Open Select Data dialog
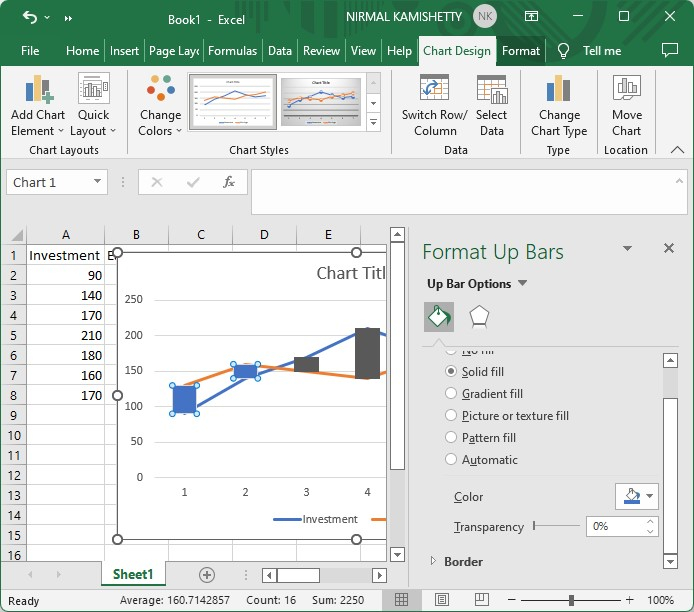Image resolution: width=694 pixels, height=612 pixels. pos(491,106)
